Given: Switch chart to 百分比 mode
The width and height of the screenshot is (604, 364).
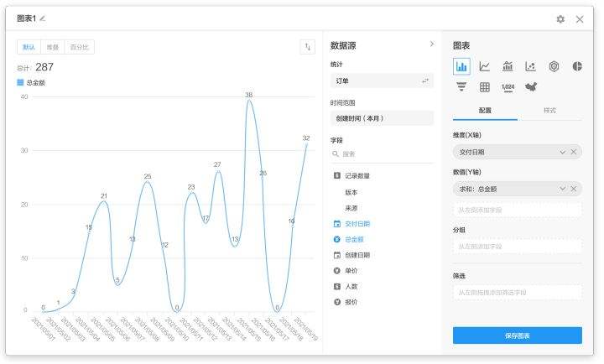Looking at the screenshot, I should [81, 48].
